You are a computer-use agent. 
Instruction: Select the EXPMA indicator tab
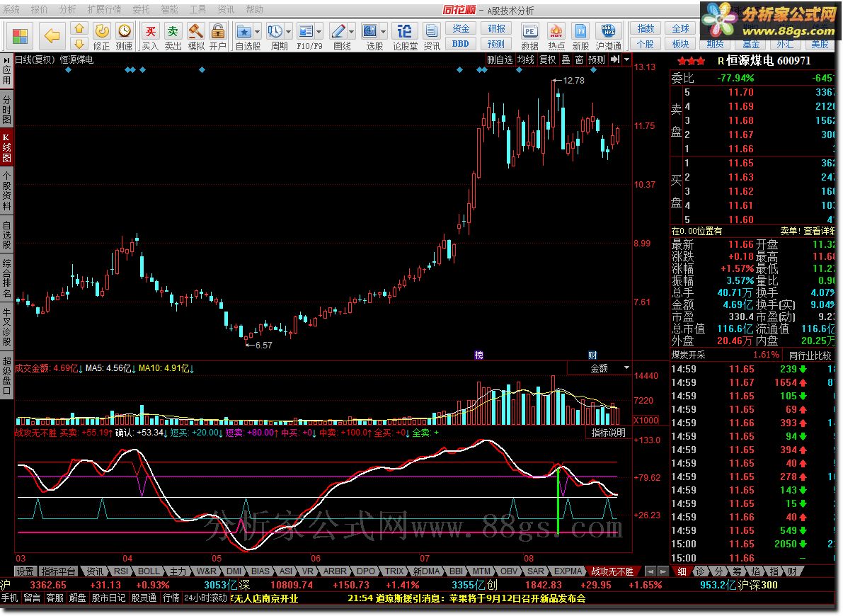click(568, 571)
